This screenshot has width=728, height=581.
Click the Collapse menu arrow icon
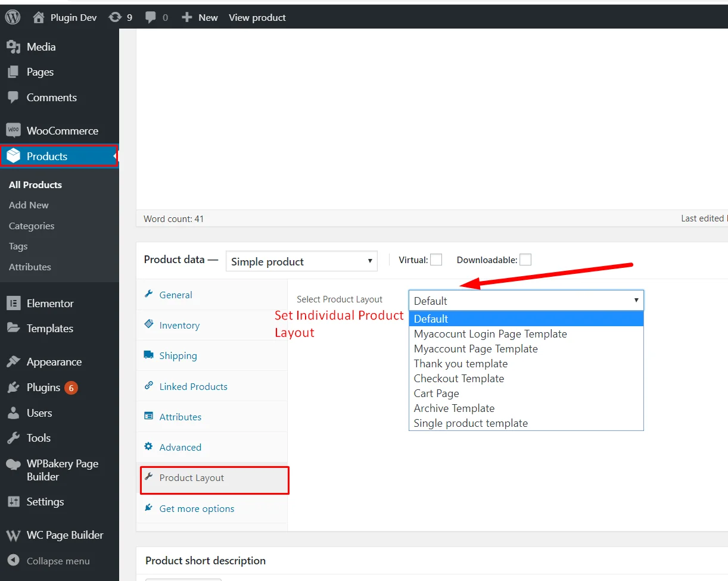tap(13, 561)
